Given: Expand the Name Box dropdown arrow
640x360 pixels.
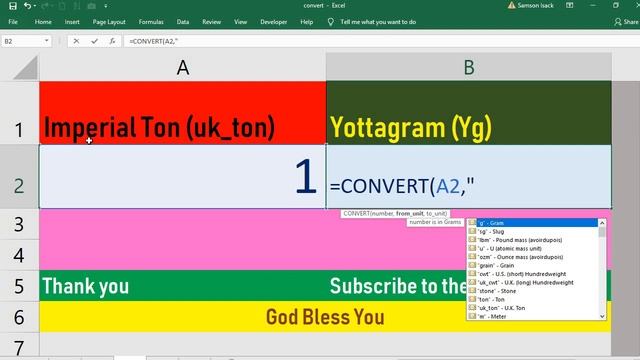Looking at the screenshot, I should (x=47, y=41).
